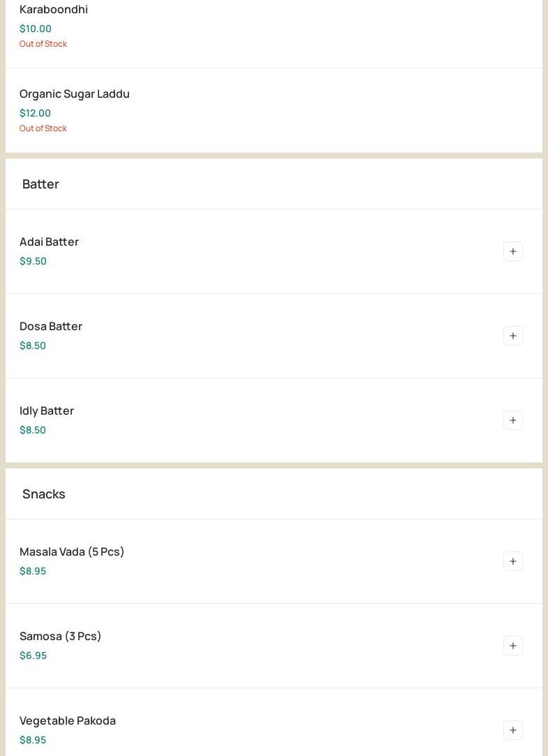Add Samosa (3 Pcs) via plus icon
Screen dimensions: 548x756
pos(512,646)
